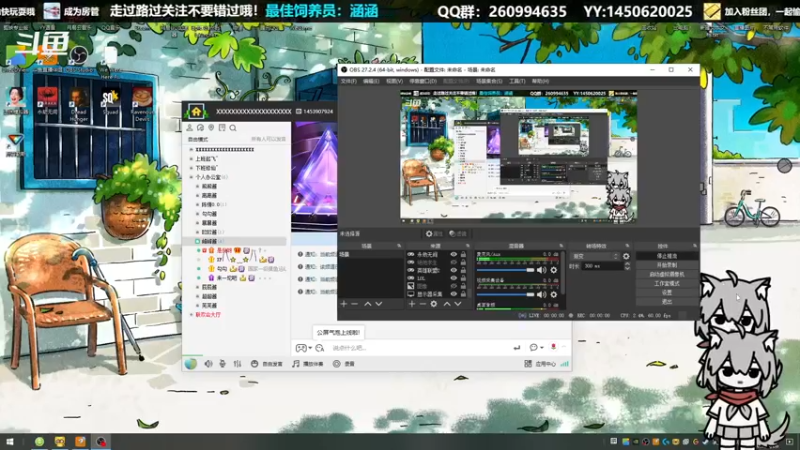800x450 pixels.
Task: Expand 下枪偷仙 channel in YY tree
Action: [192, 168]
